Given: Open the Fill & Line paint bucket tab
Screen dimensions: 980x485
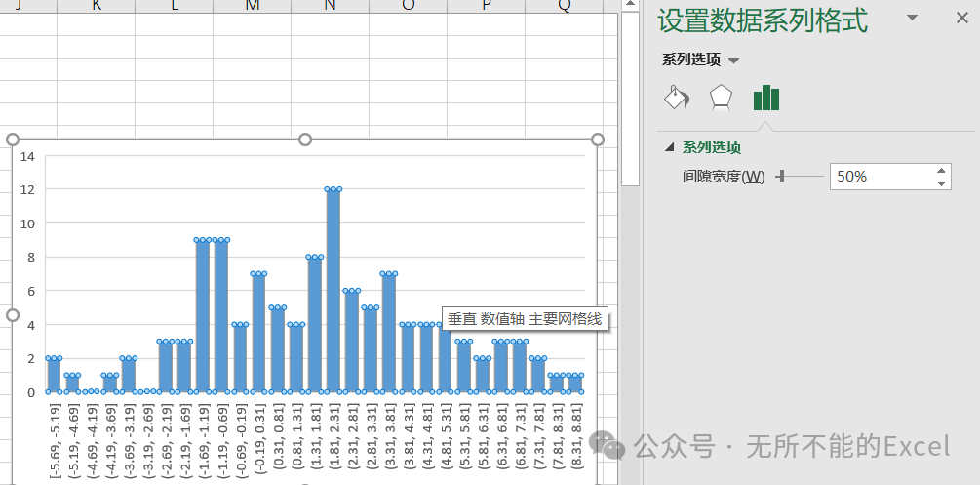Looking at the screenshot, I should [677, 98].
